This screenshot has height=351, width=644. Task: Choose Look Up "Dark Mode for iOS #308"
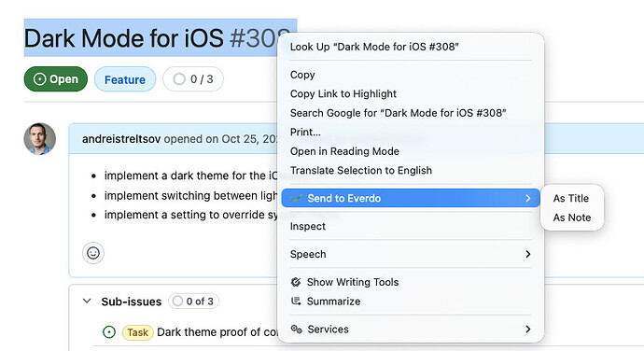click(x=411, y=47)
